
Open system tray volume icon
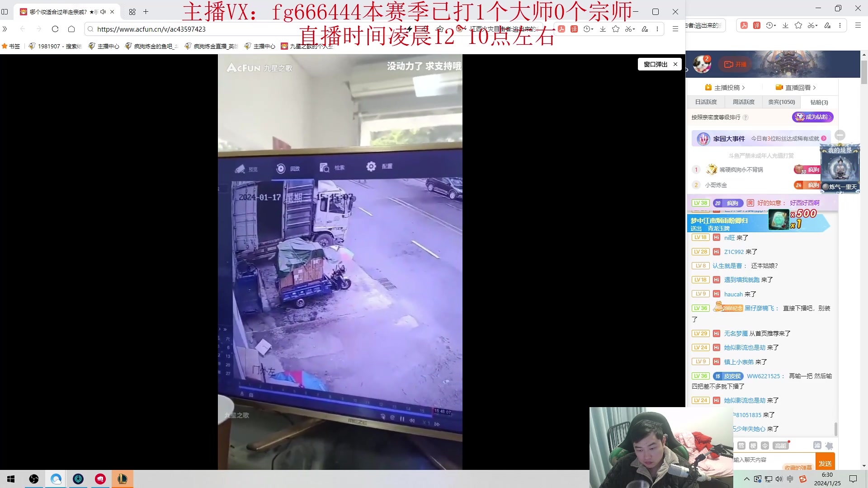tap(778, 479)
